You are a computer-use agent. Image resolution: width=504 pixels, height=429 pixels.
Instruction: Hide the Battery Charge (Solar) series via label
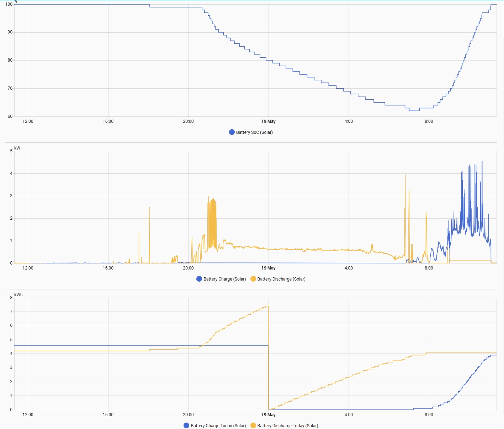[224, 279]
